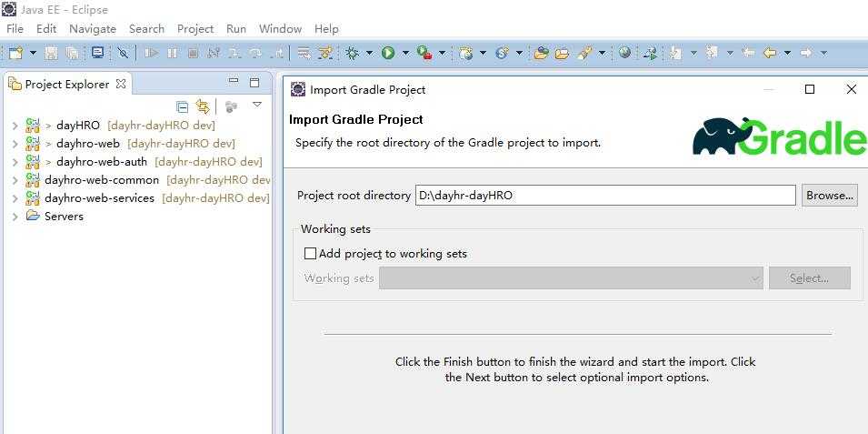Image resolution: width=868 pixels, height=434 pixels.
Task: Click the back navigation yellow arrow
Action: point(770,54)
